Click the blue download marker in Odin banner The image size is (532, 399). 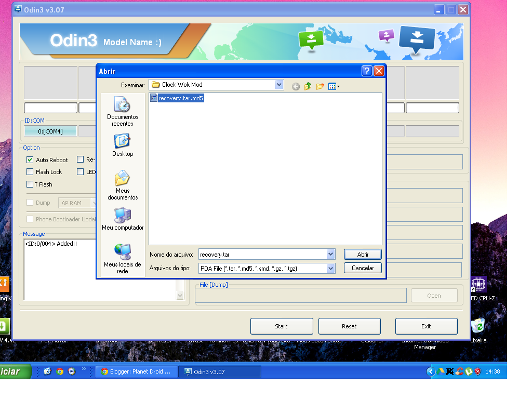pyautogui.click(x=417, y=39)
